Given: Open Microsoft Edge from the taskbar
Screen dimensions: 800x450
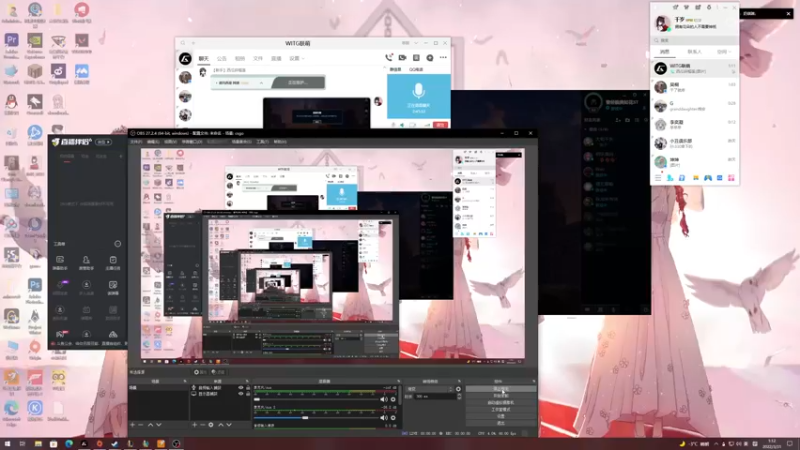Looking at the screenshot, I should pyautogui.click(x=69, y=444).
